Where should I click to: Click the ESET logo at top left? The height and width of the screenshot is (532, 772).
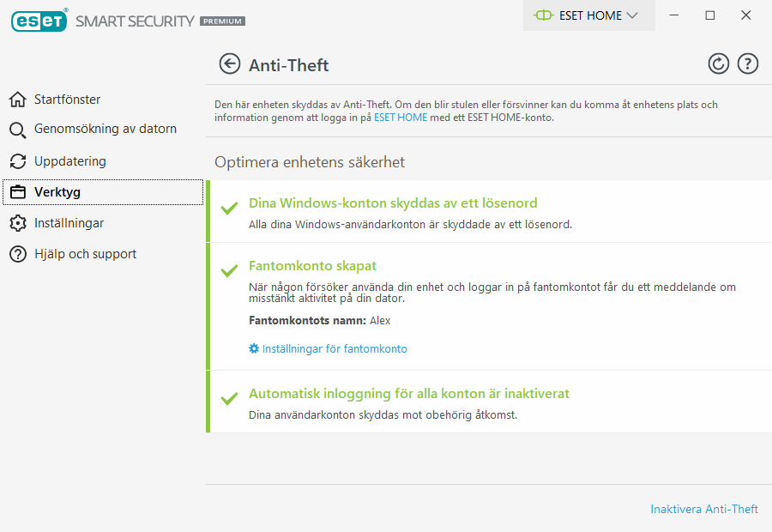coord(39,21)
